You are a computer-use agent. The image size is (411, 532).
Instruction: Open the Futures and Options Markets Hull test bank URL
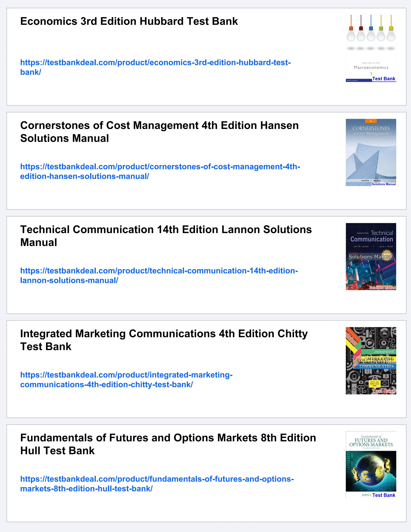157,484
